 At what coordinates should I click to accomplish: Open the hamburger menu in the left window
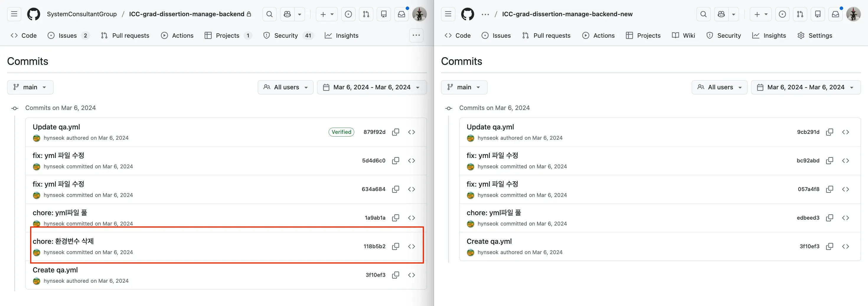pos(14,14)
